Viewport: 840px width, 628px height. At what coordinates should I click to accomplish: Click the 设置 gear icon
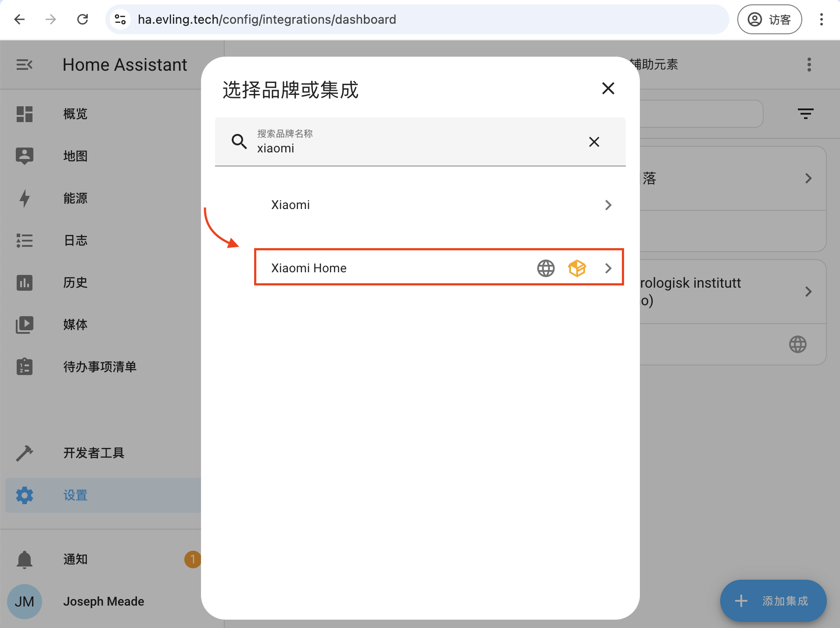point(25,495)
